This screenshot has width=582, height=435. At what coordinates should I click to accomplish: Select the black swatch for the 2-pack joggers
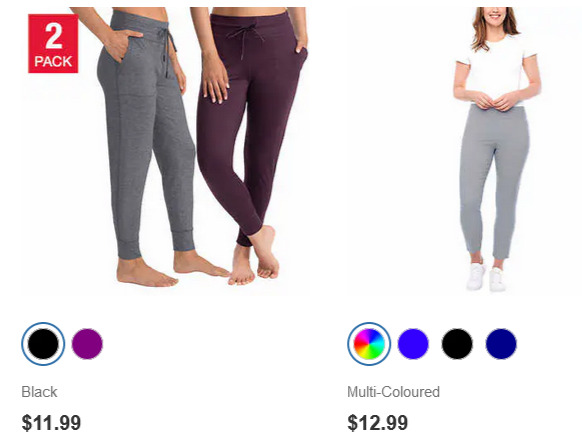click(43, 344)
